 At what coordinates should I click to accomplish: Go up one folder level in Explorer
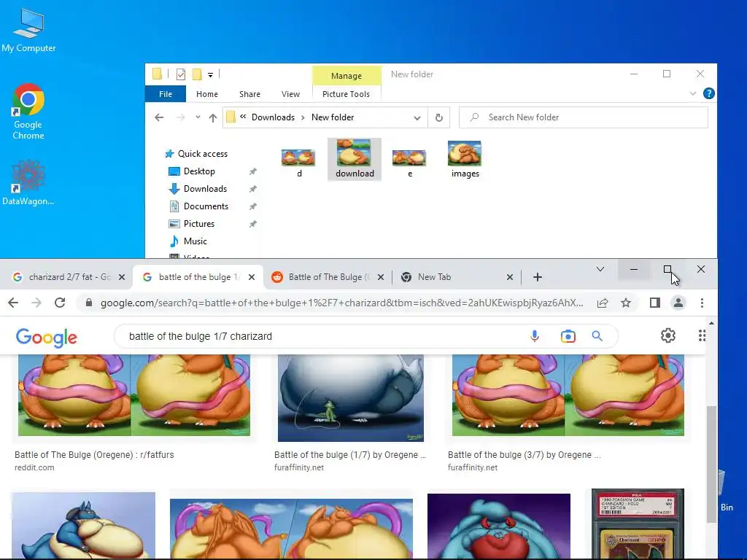click(x=213, y=117)
